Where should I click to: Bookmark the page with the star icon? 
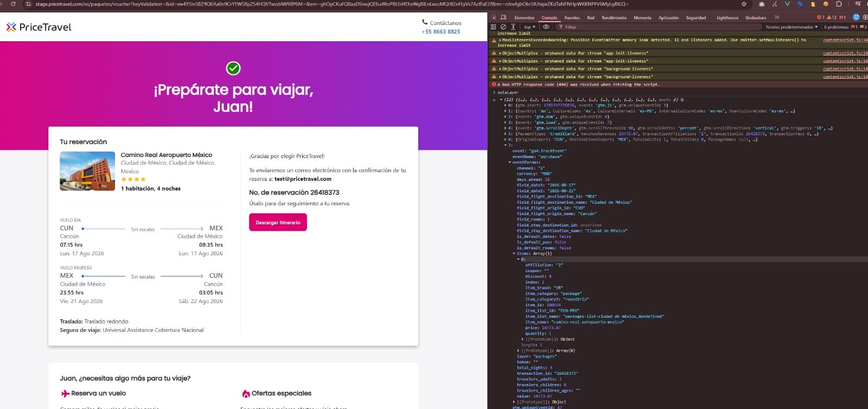tap(744, 4)
